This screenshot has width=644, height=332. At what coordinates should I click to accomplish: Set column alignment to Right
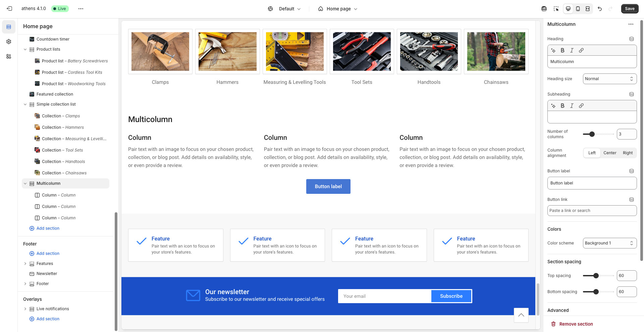[628, 153]
